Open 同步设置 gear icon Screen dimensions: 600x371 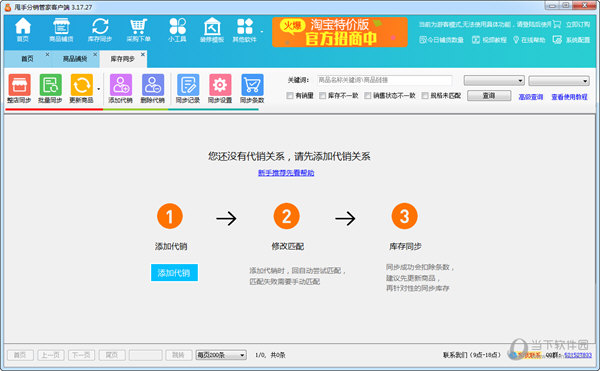[x=220, y=88]
